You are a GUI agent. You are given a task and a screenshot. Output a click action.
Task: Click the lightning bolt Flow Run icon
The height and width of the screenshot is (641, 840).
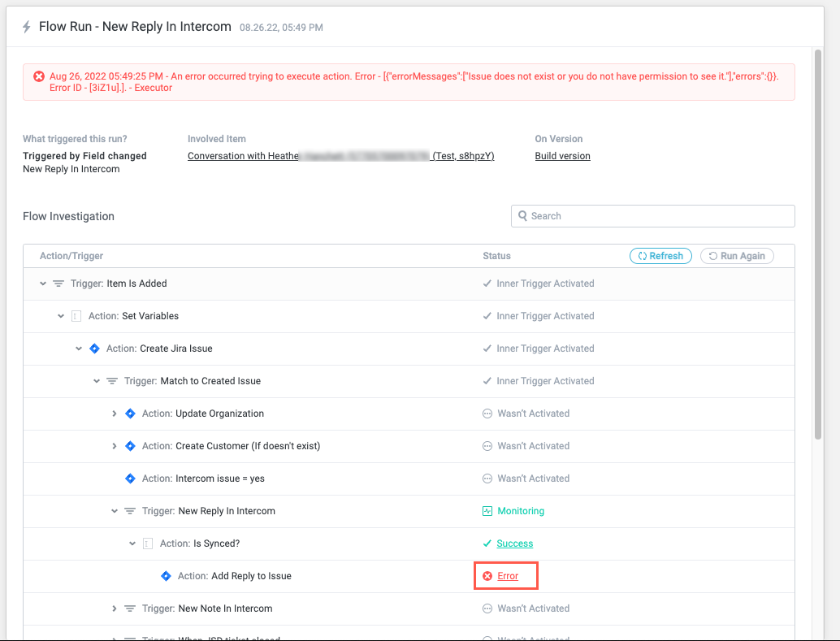click(27, 27)
